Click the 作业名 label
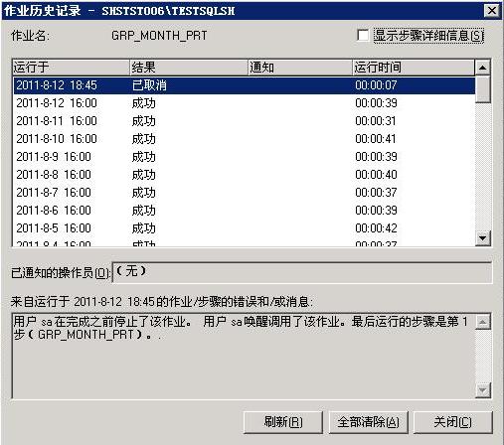Screen dimensions: 504x445 [30, 36]
